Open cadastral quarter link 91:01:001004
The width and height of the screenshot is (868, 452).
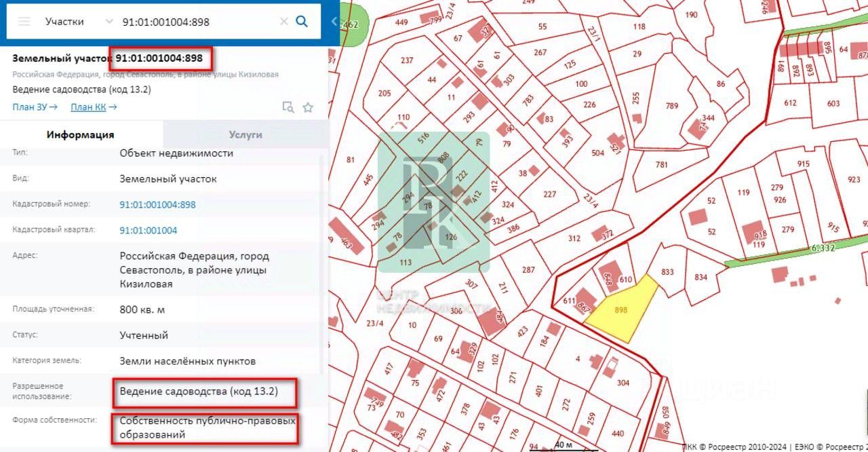coord(149,230)
